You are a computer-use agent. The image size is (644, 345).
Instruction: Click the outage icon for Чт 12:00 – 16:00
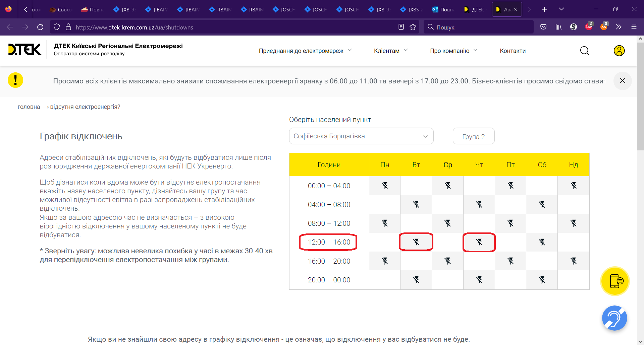(479, 242)
